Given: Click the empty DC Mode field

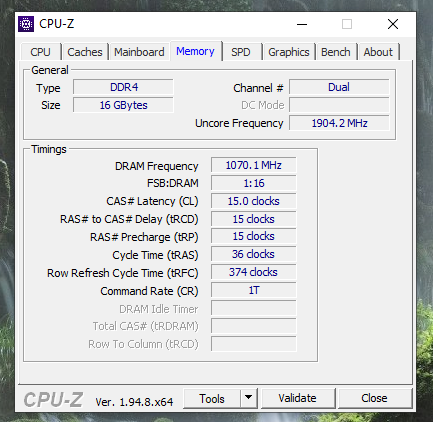Looking at the screenshot, I should pos(339,105).
